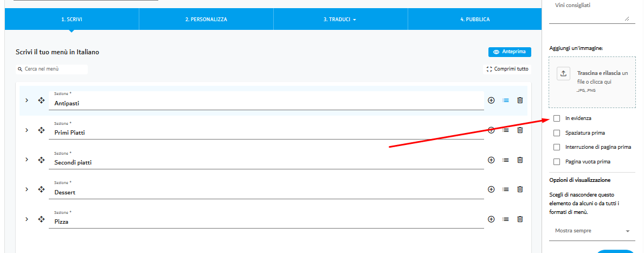
Task: Check Spaziatura prima option
Action: (557, 133)
